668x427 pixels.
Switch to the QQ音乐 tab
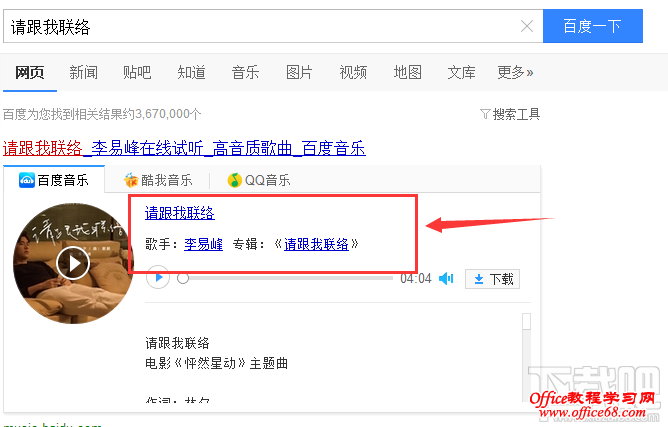click(259, 180)
